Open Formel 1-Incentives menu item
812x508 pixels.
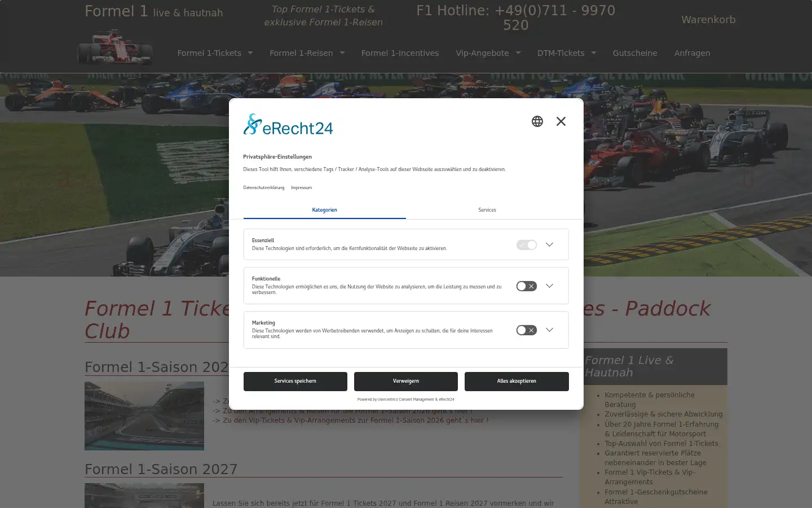400,53
